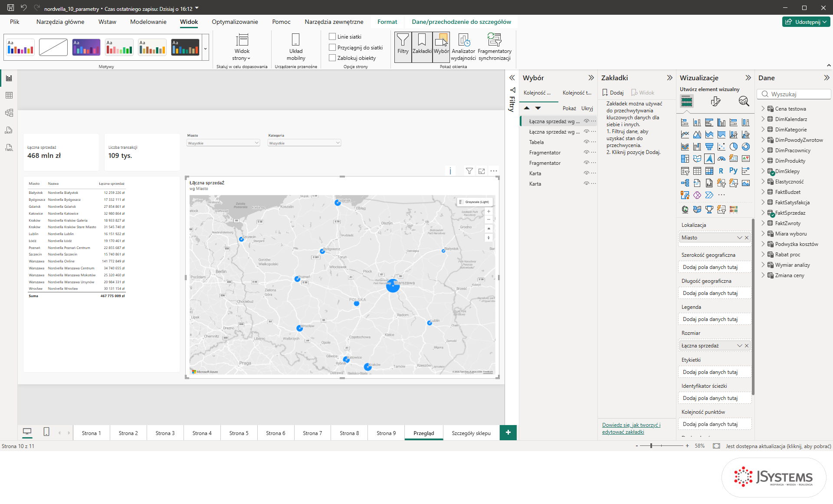Open Format visual tab with paintbrush icon
This screenshot has height=504, width=833.
[x=716, y=101]
